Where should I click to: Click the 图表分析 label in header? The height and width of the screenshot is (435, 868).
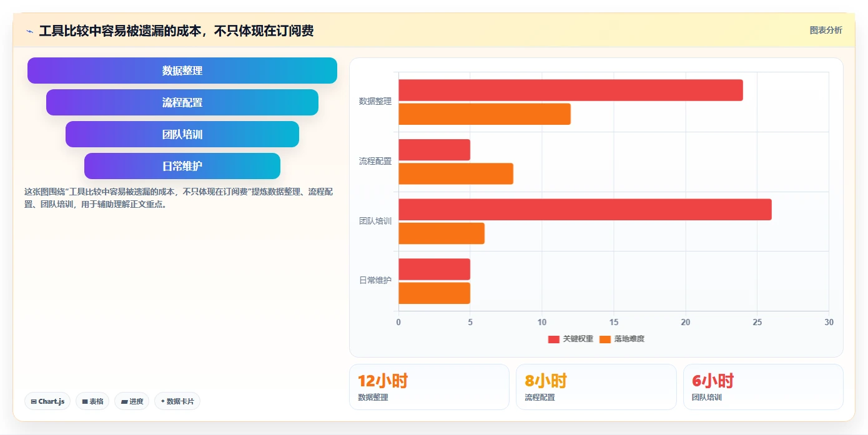(x=826, y=30)
